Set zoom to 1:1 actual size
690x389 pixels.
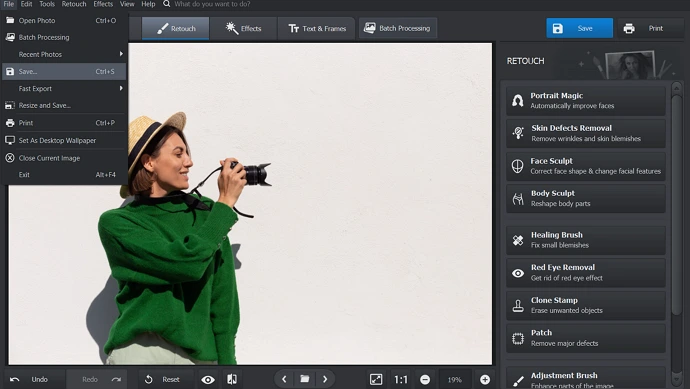[x=401, y=379]
